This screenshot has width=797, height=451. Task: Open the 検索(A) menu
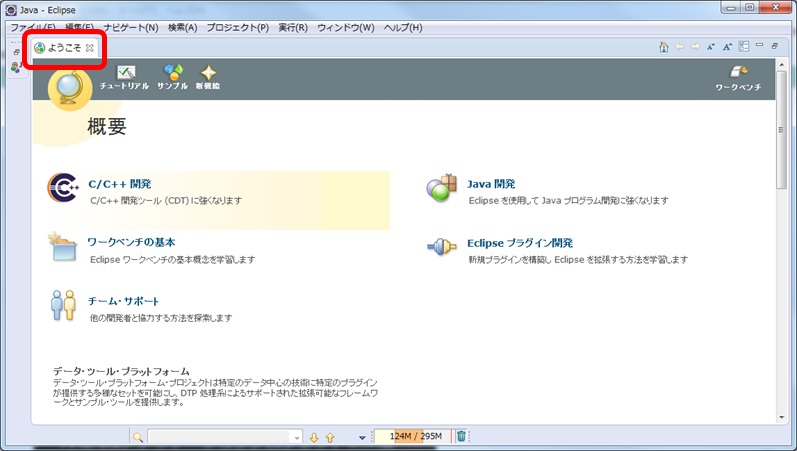click(182, 27)
